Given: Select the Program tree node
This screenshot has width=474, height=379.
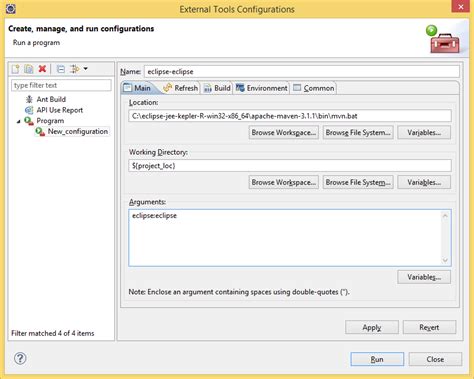Looking at the screenshot, I should click(x=50, y=121).
